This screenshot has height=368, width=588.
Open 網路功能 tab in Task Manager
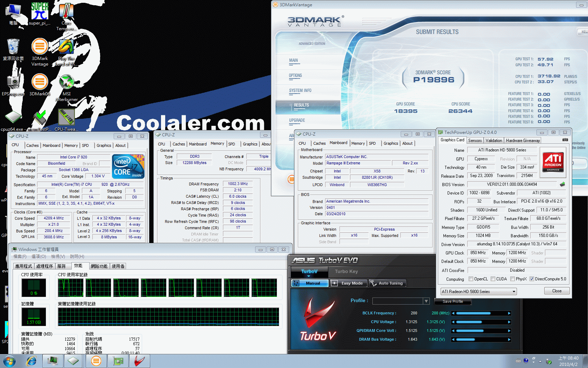point(99,266)
